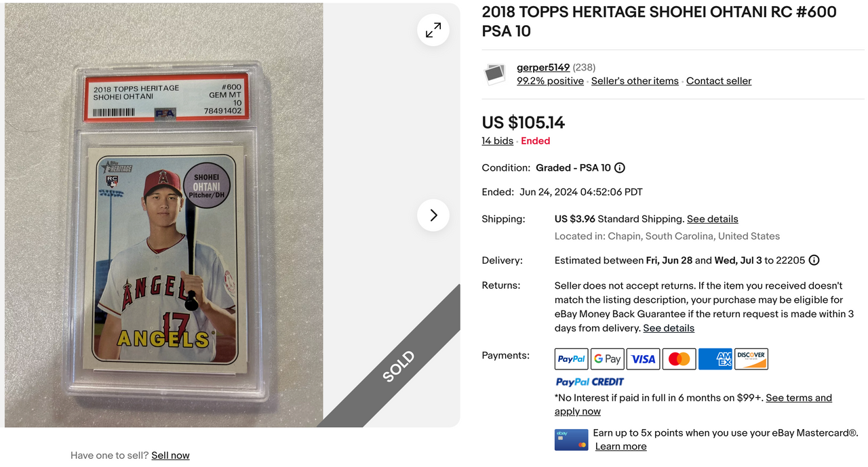This screenshot has width=868, height=467.
Task: Click the seller avatar image
Action: tap(495, 74)
